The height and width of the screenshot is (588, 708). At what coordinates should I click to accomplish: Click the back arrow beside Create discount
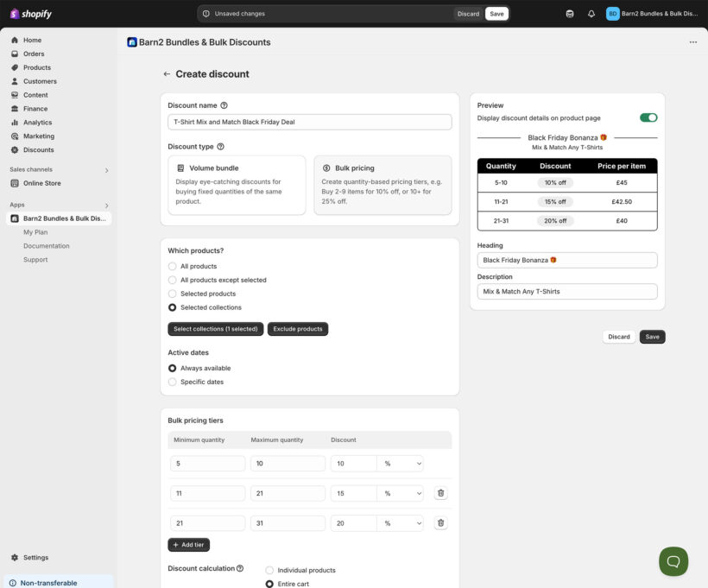click(x=167, y=74)
